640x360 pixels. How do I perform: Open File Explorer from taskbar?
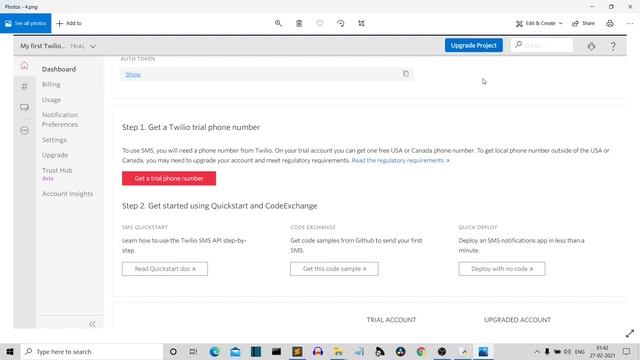(x=338, y=351)
